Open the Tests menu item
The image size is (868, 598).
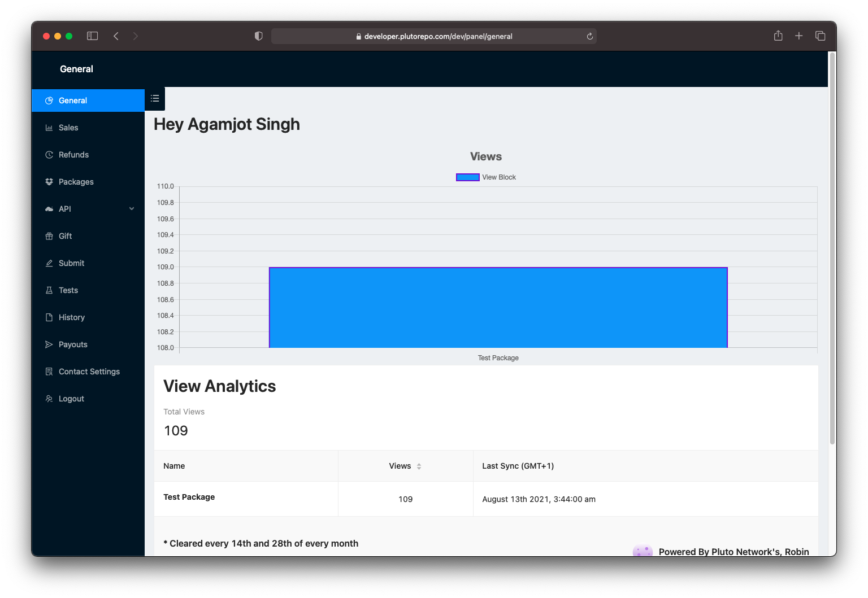coord(88,290)
